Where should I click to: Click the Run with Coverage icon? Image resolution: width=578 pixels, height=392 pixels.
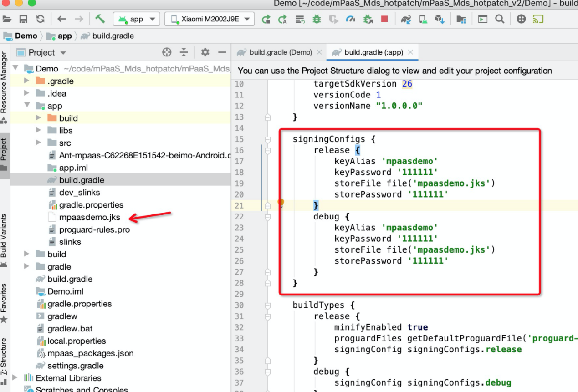(x=334, y=19)
